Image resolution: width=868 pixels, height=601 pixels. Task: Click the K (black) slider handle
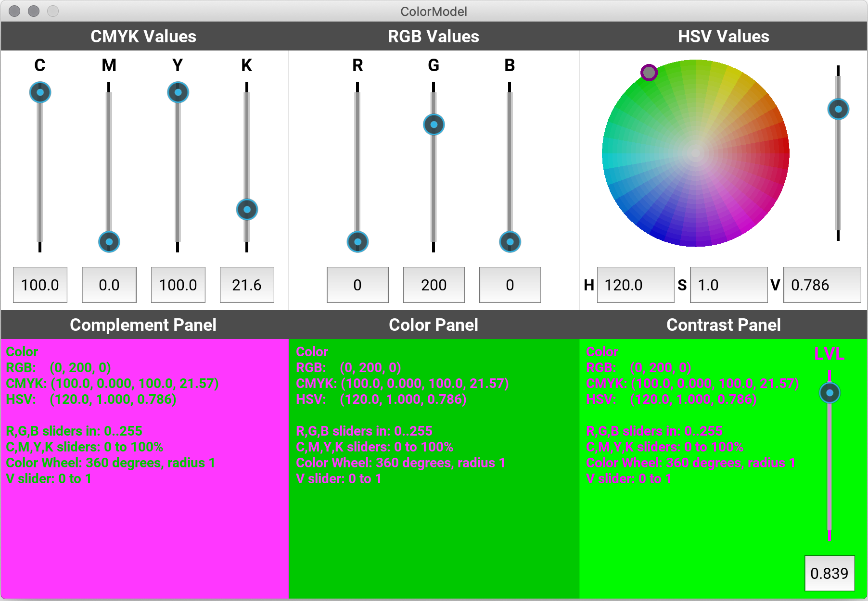pos(247,210)
